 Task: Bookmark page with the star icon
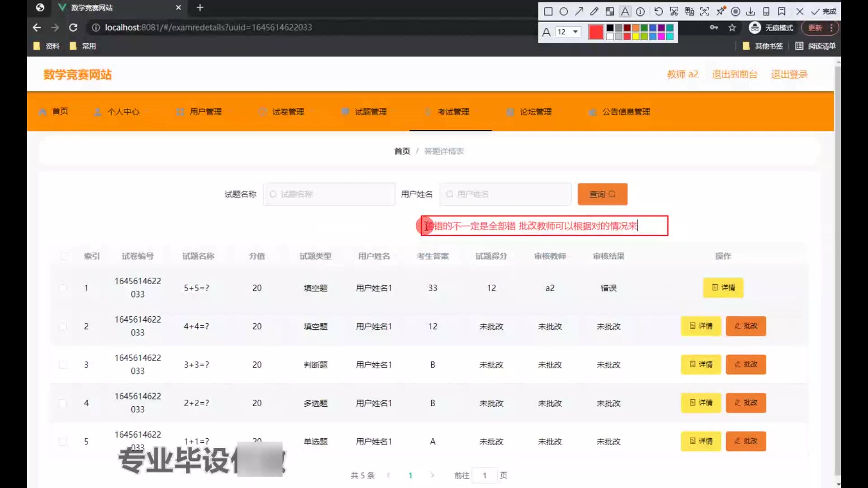coord(732,28)
